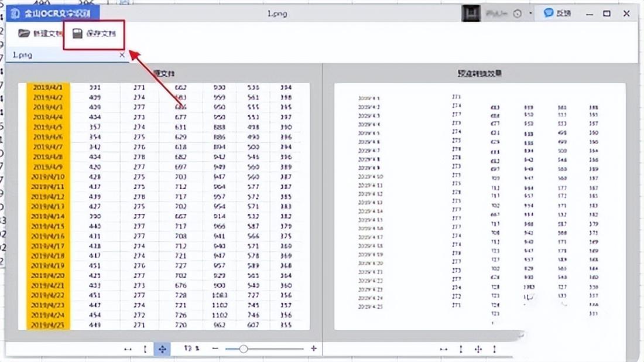Click fit-width icon under preview panel

(x=444, y=349)
